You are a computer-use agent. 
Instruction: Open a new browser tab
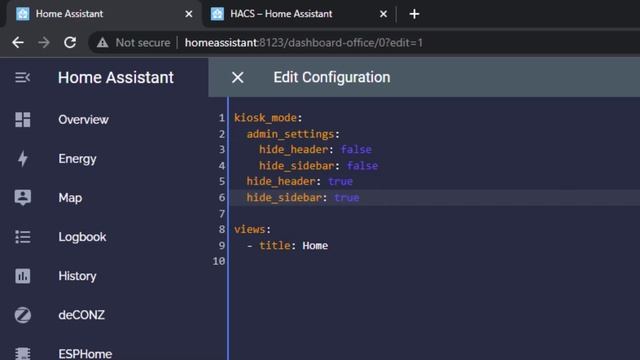(x=414, y=14)
